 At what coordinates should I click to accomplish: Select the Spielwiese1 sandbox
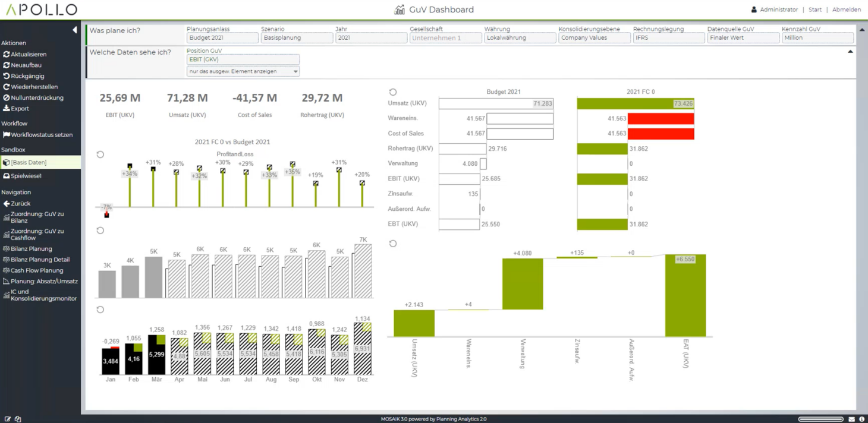(x=26, y=176)
